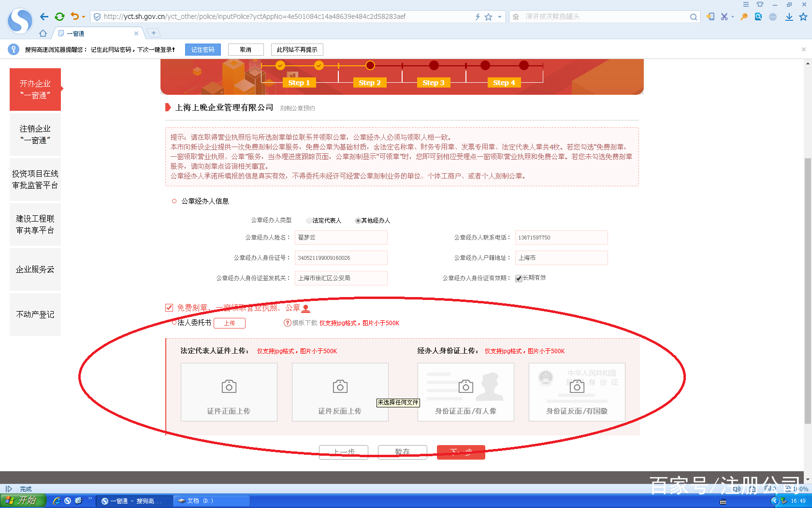Screen dimensions: 812x508
Task: Enable the 长期有效 checkbox
Action: point(519,277)
